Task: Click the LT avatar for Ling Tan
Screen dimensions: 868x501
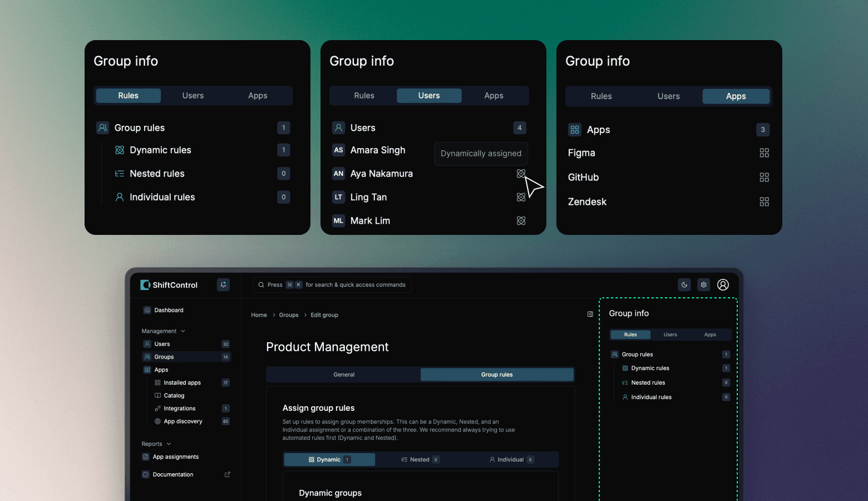Action: 339,197
